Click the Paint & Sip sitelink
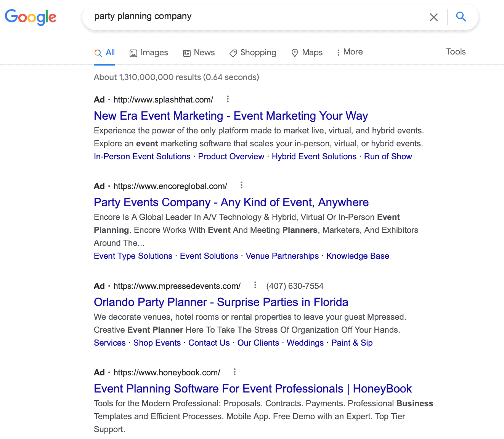Image resolution: width=504 pixels, height=439 pixels. pos(352,343)
